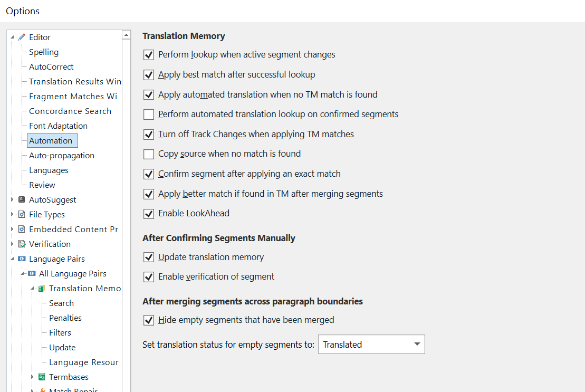Viewport: 585px width, 392px height.
Task: Enable automated translation lookup on confirmed segments
Action: click(148, 114)
